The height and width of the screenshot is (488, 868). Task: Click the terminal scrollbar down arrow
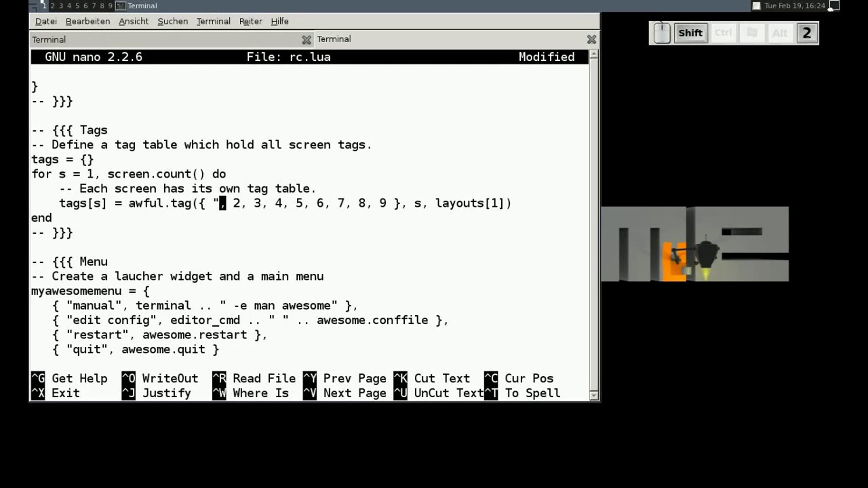[x=593, y=395]
